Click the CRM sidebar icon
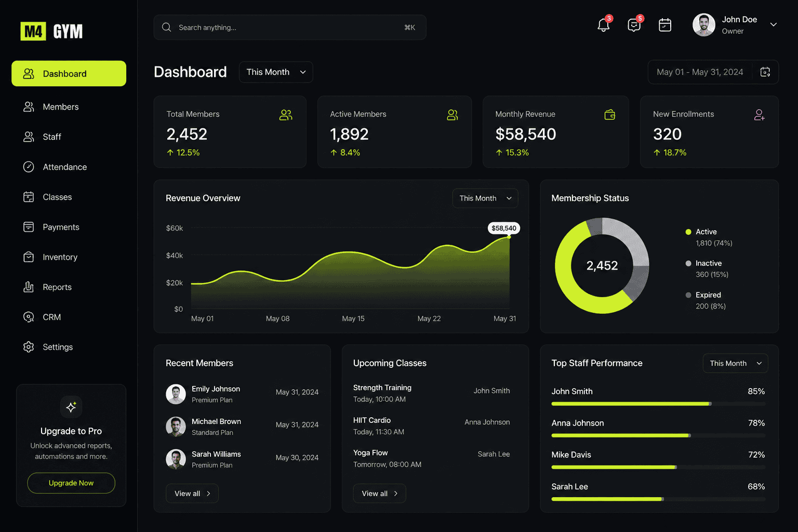 29,317
